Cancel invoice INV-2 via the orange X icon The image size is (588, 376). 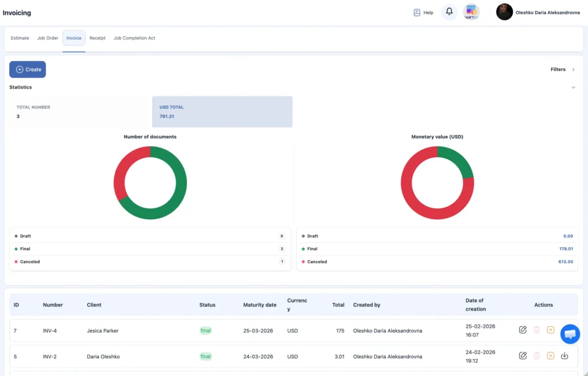551,356
